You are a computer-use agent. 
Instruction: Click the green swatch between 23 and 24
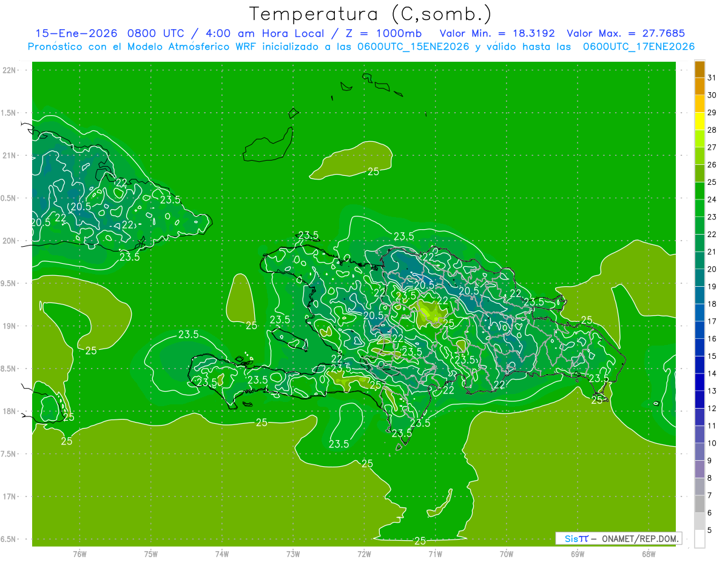(699, 208)
